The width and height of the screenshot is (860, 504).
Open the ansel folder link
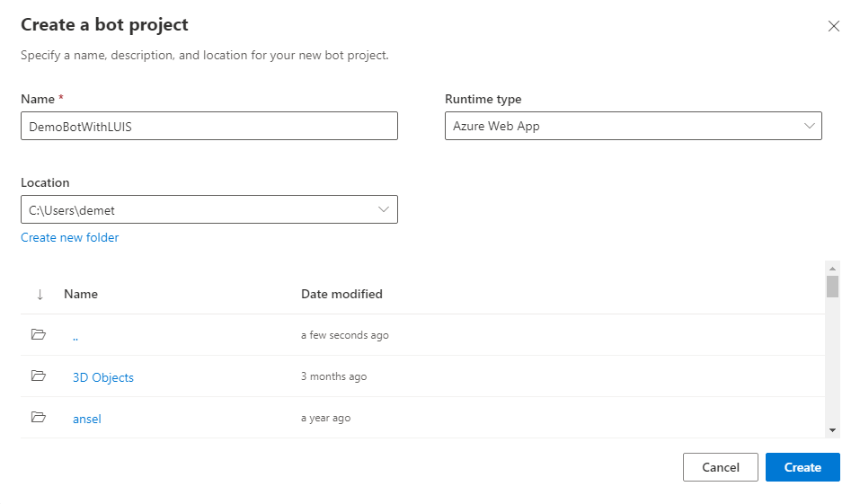tap(86, 419)
